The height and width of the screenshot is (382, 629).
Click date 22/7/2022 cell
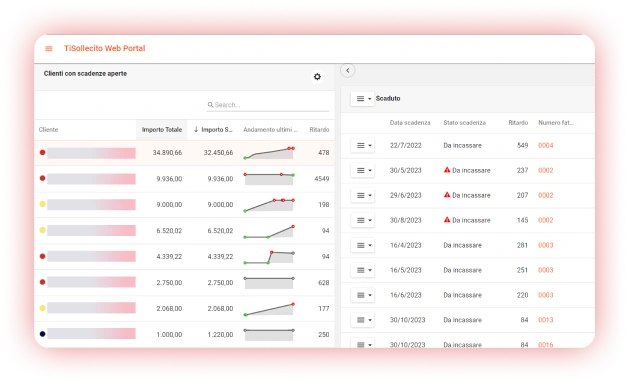(x=406, y=145)
